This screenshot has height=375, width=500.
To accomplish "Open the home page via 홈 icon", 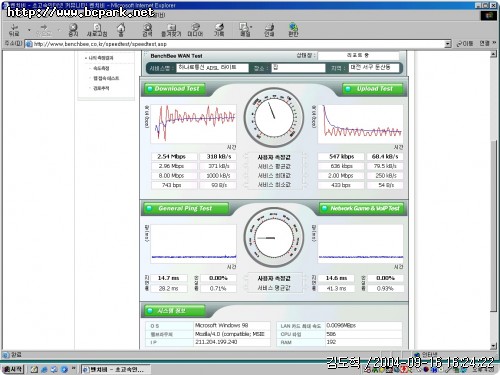I will (x=121, y=30).
